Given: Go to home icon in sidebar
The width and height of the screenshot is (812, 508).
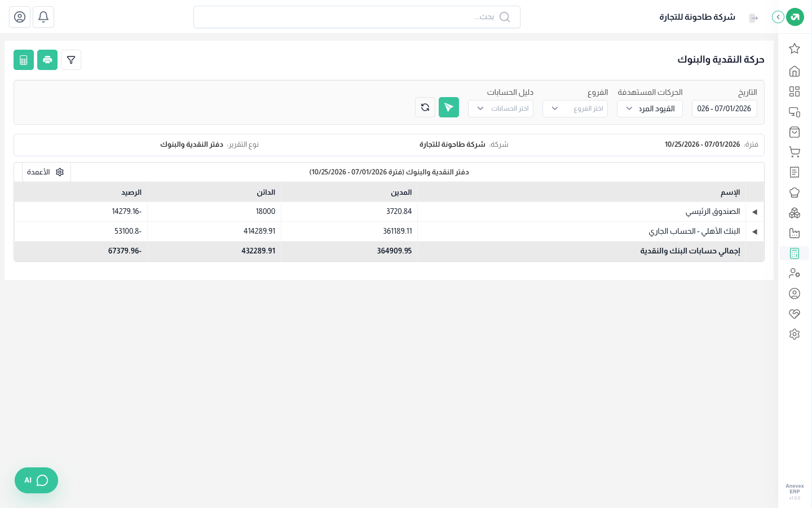Looking at the screenshot, I should [x=795, y=71].
